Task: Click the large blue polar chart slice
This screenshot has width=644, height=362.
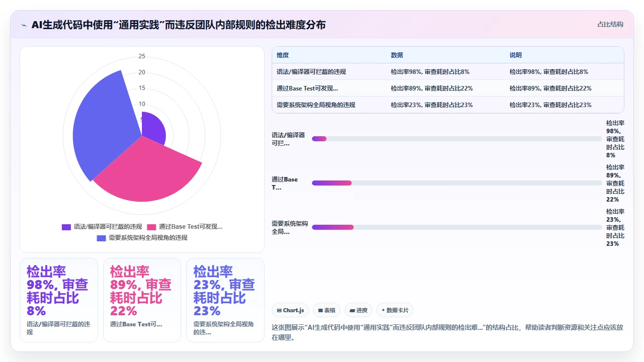Action: click(108, 126)
